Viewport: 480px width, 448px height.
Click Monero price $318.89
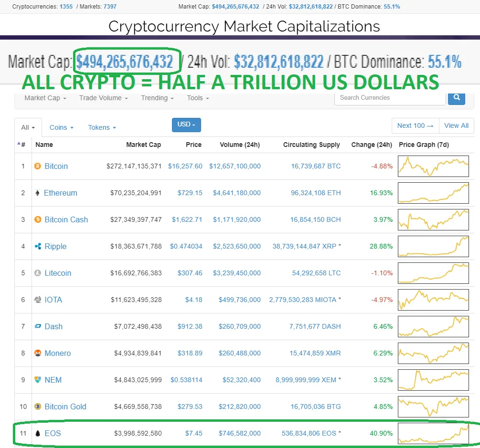190,353
